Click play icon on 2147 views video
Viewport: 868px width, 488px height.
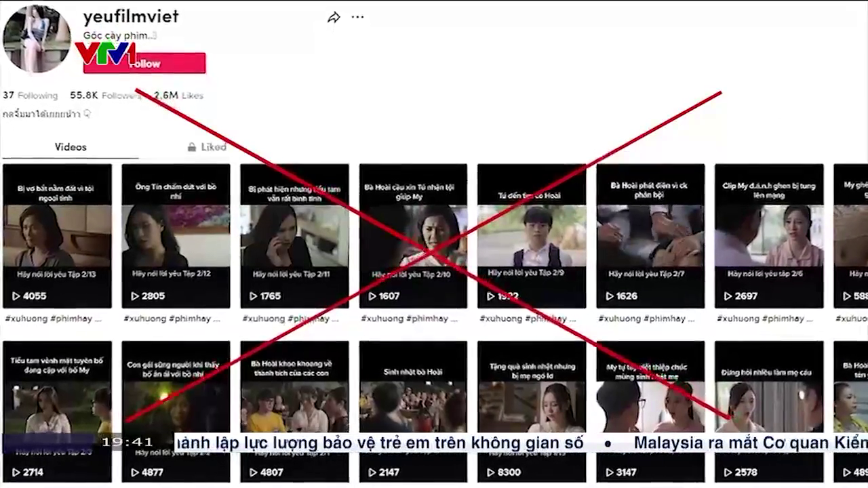[372, 472]
